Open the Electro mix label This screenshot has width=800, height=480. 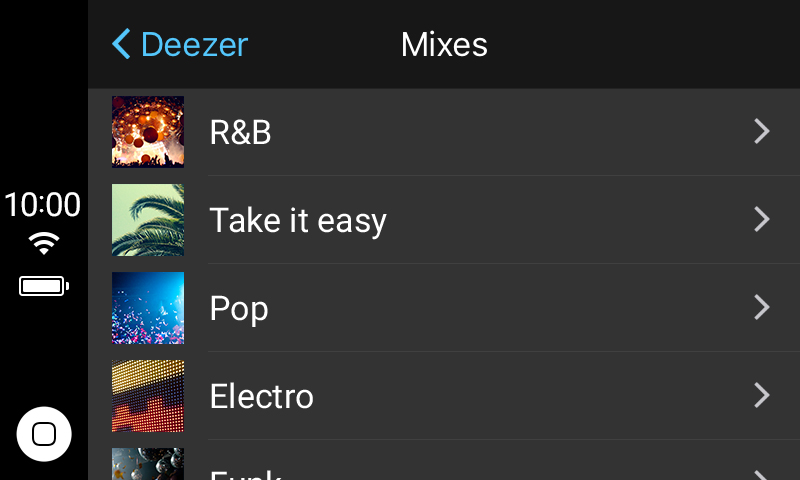coord(262,396)
